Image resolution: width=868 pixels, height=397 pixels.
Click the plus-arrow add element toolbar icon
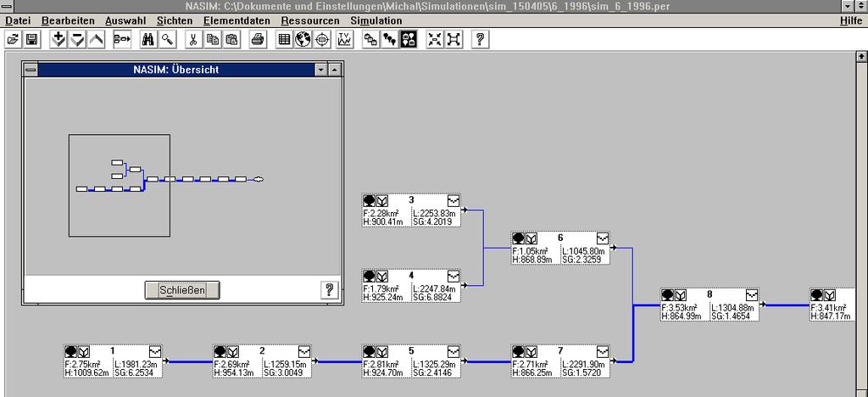58,39
